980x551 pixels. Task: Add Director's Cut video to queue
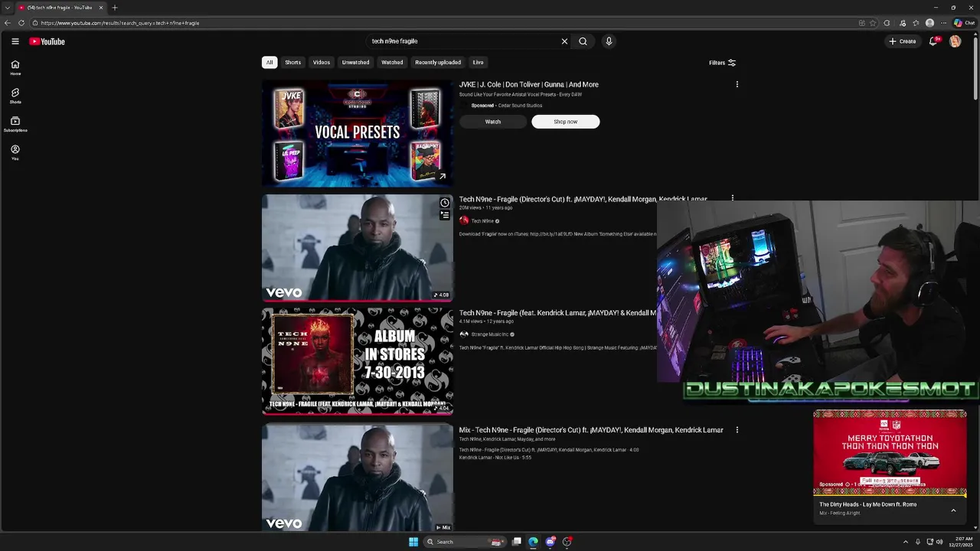(x=445, y=215)
